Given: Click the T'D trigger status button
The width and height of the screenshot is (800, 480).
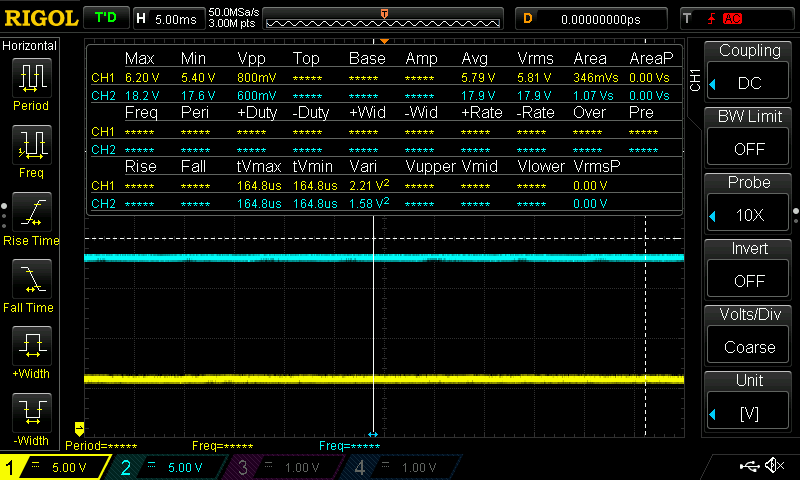Looking at the screenshot, I should tap(104, 18).
